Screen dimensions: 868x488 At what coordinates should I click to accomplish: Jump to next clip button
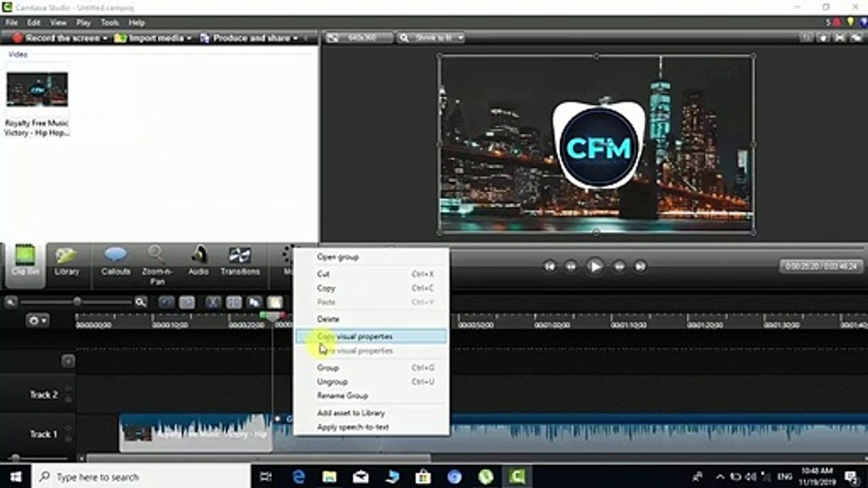(639, 266)
